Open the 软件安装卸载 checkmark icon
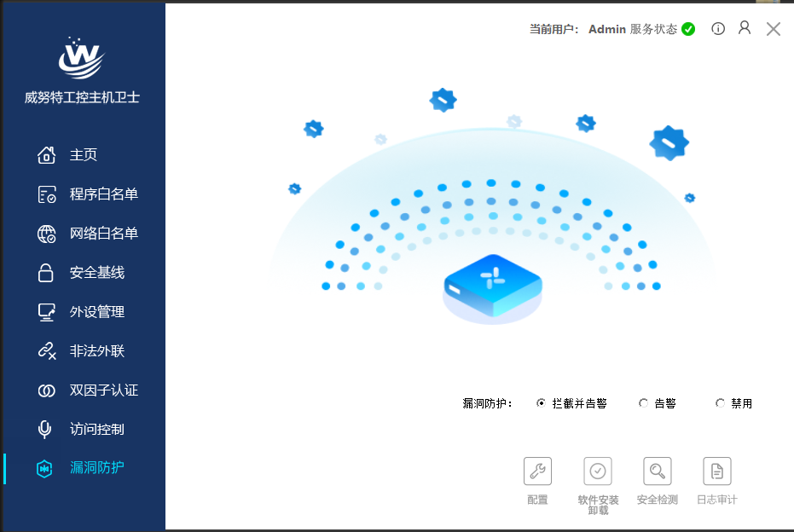794x532 pixels. [598, 471]
